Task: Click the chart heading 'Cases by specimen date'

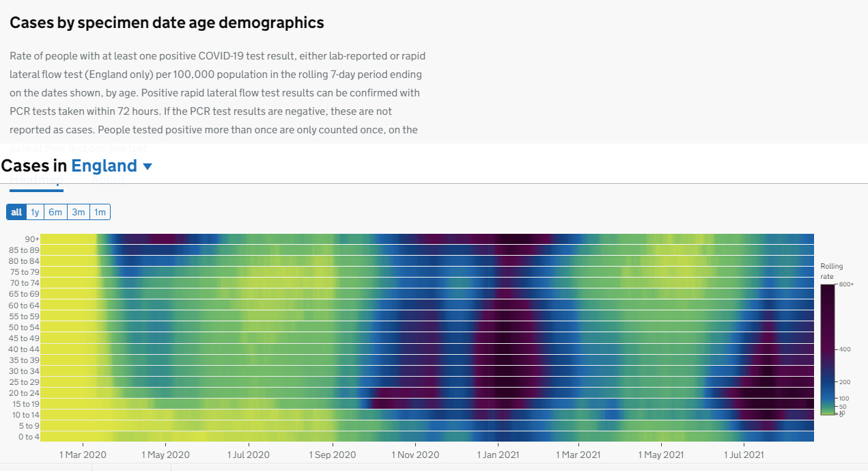Action: tap(167, 23)
